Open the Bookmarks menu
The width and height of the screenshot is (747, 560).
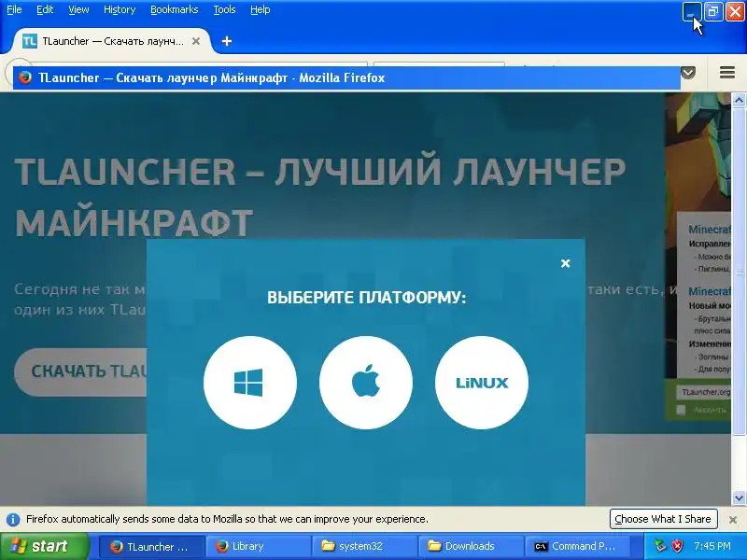pos(174,9)
